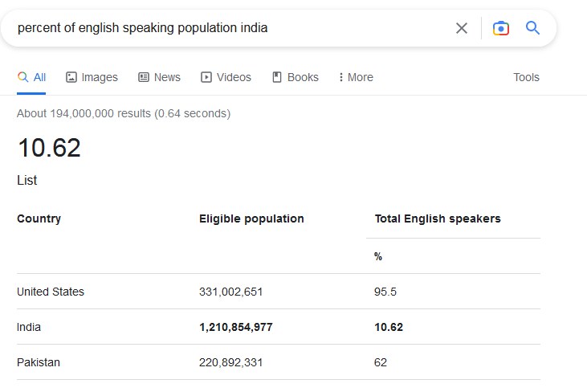This screenshot has width=587, height=392.
Task: Click the 10.62 answer heading
Action: tap(49, 148)
